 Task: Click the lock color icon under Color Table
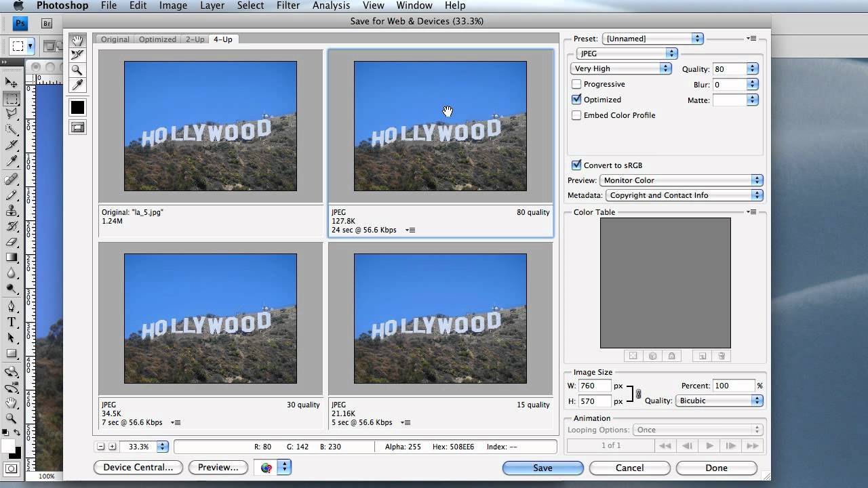click(671, 356)
